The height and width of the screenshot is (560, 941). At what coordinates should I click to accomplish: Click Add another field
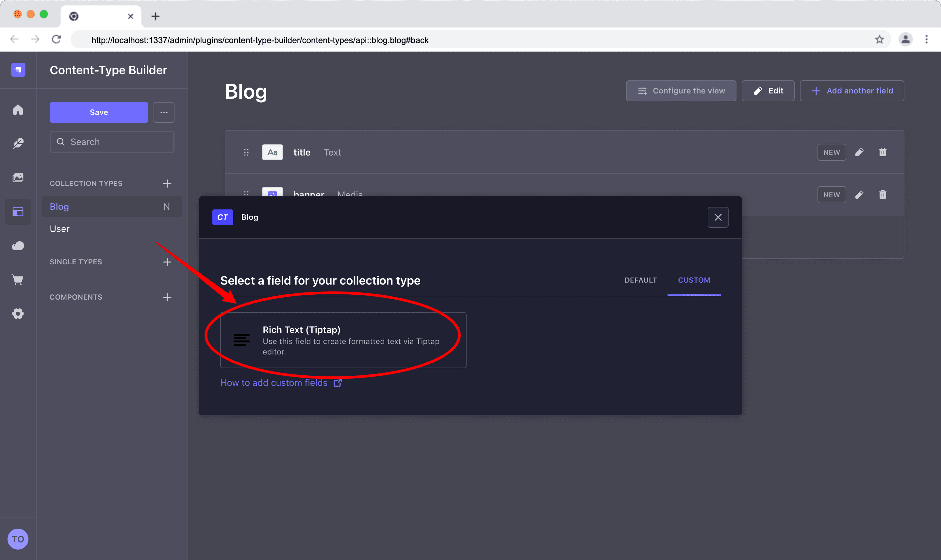pyautogui.click(x=851, y=91)
